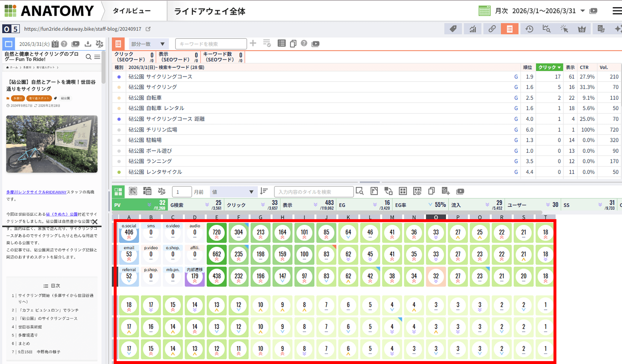Click the crown top-10 ranking icon

581,29
